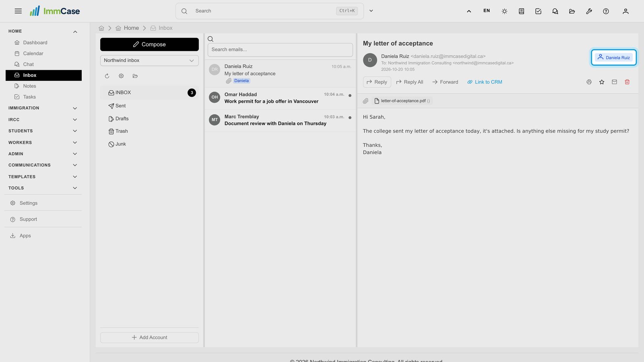Refresh the mailbox with the reload icon

click(107, 76)
